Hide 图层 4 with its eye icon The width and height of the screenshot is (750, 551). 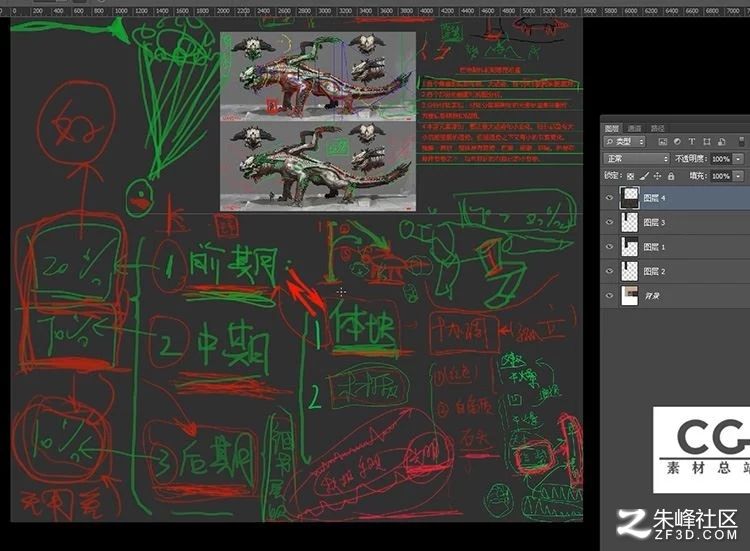(x=609, y=198)
